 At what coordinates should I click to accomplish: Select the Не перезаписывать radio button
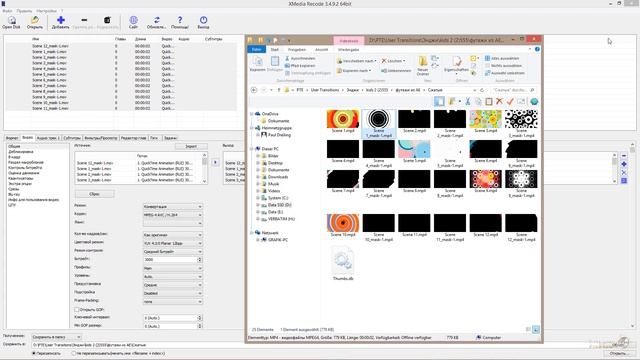(x=74, y=353)
